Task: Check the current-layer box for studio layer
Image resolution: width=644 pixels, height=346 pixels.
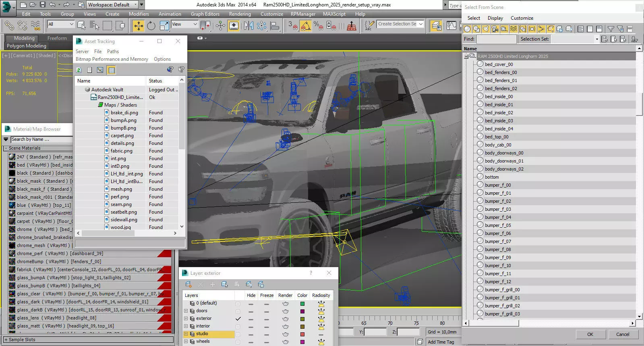Action: (238, 334)
